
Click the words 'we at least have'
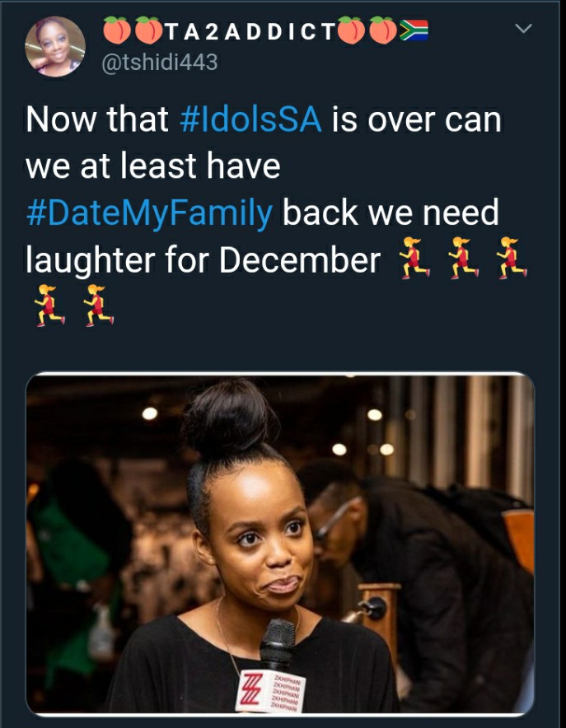pos(153,166)
